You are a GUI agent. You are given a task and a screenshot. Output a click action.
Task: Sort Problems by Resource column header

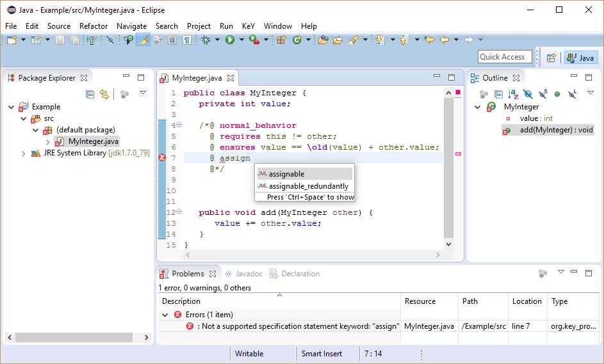[429, 301]
